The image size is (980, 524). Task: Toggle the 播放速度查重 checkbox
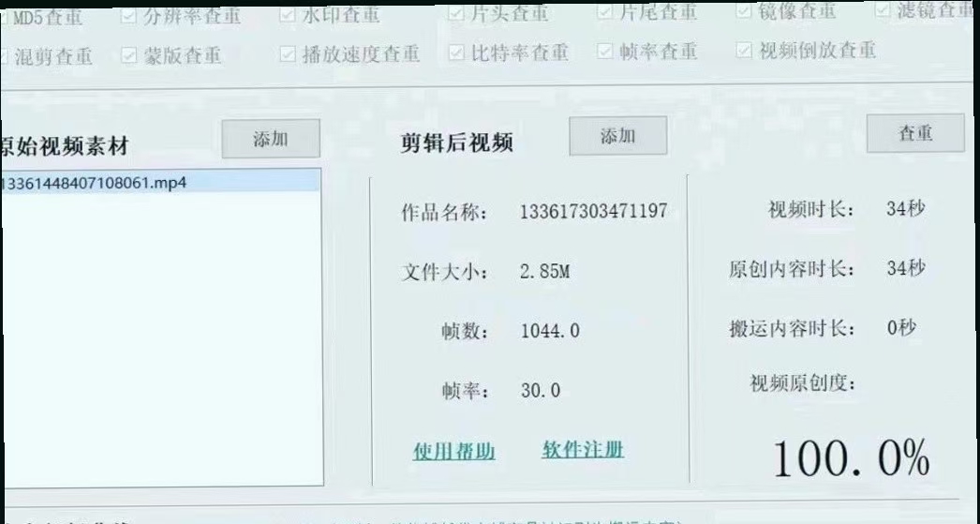click(x=288, y=54)
